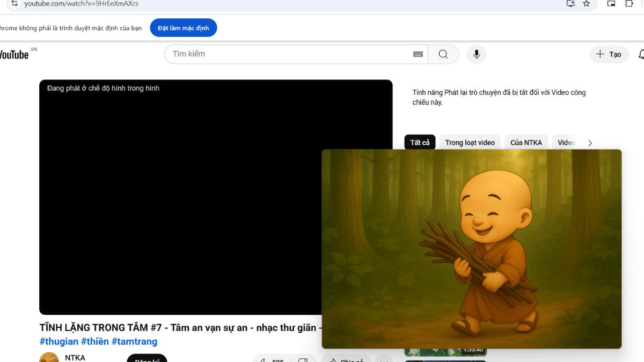Open the #thiền hashtag link
Screen dimensions: 644x362
click(95, 342)
